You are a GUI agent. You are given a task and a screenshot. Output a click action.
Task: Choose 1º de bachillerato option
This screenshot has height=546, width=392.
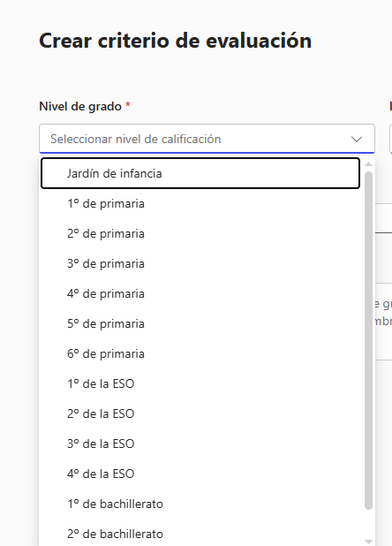200,504
